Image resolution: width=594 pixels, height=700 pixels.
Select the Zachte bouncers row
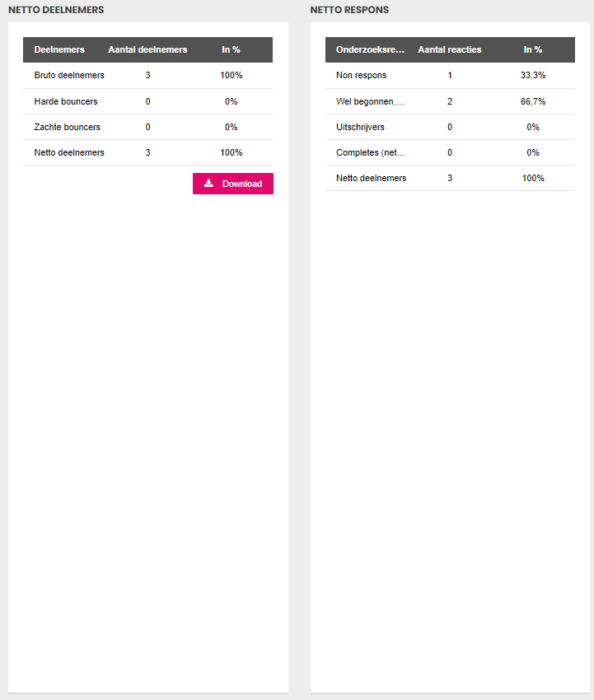[147, 127]
